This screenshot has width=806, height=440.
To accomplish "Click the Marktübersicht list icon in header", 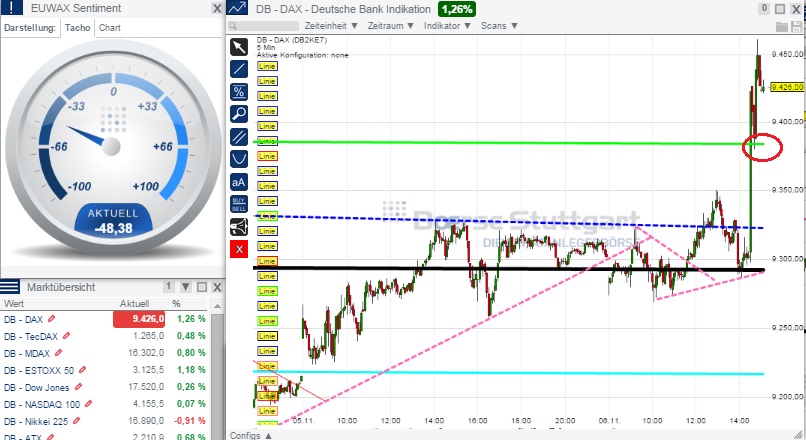I will 10,287.
